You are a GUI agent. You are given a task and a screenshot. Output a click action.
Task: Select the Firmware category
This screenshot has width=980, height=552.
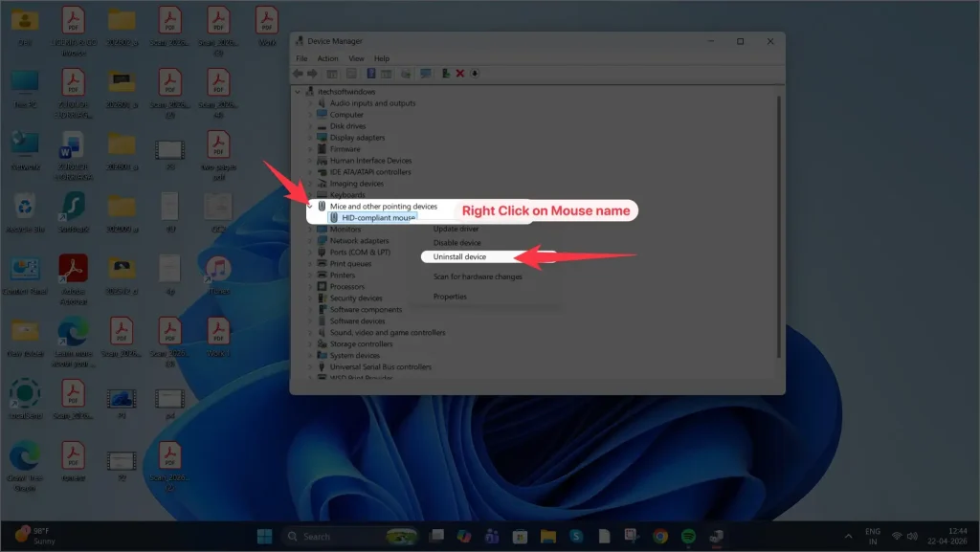coord(345,149)
